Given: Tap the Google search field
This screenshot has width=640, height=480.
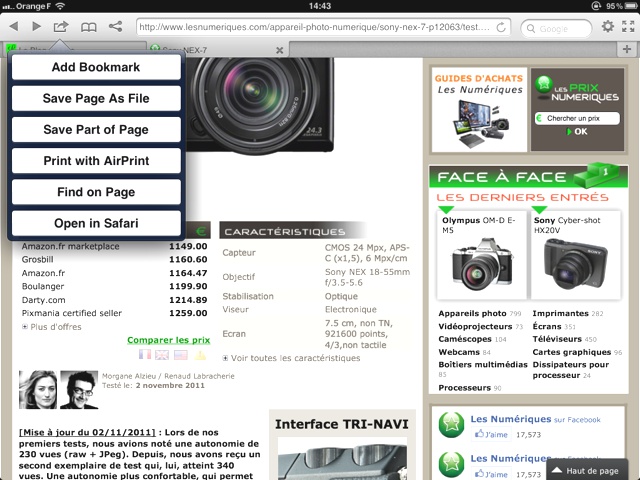Looking at the screenshot, I should (x=565, y=28).
